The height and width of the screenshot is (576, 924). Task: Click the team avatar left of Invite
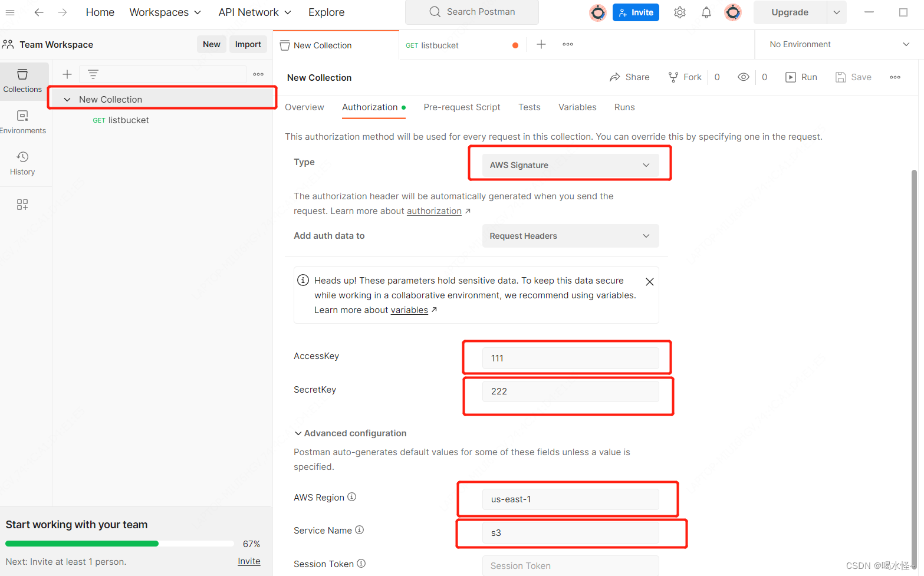pyautogui.click(x=598, y=12)
